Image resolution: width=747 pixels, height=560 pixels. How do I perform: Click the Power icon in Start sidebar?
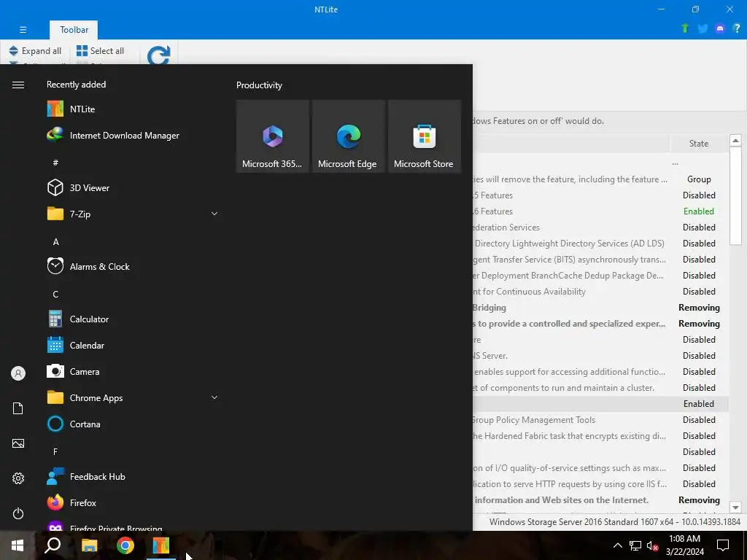point(18,513)
